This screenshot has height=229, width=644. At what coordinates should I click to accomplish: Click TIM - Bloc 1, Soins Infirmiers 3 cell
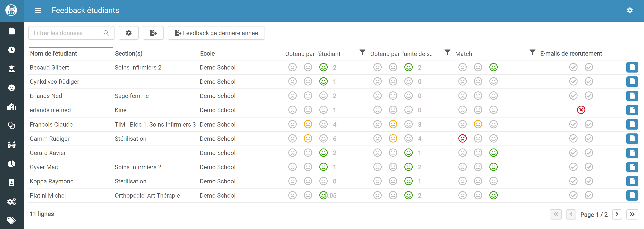tap(155, 124)
